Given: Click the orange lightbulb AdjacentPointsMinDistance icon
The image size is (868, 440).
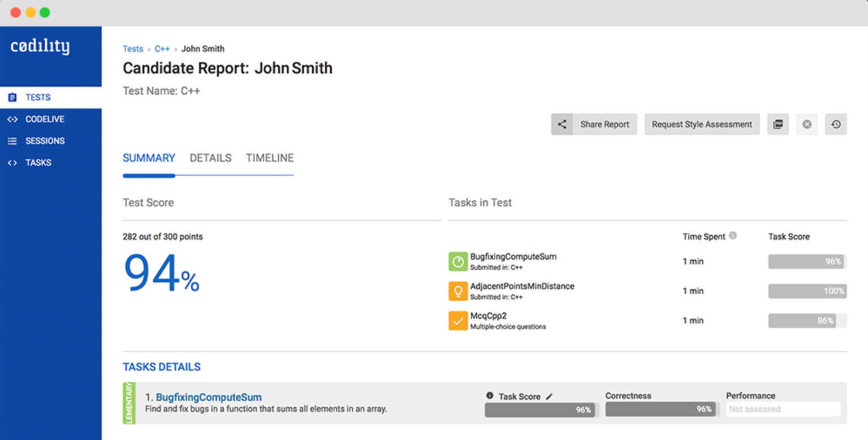Looking at the screenshot, I should (458, 291).
